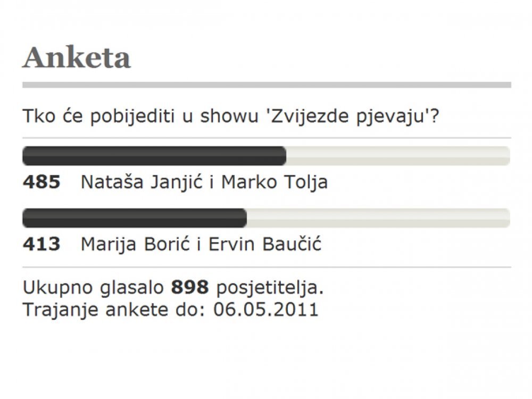Image resolution: width=532 pixels, height=399 pixels.
Task: Select the 413 vote count
Action: coord(41,244)
